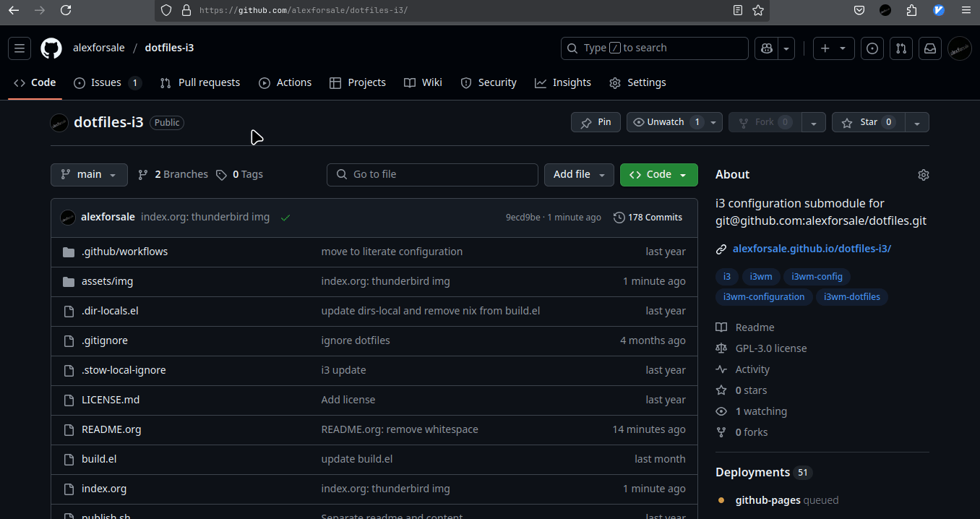Open Copilot chat icon

766,48
